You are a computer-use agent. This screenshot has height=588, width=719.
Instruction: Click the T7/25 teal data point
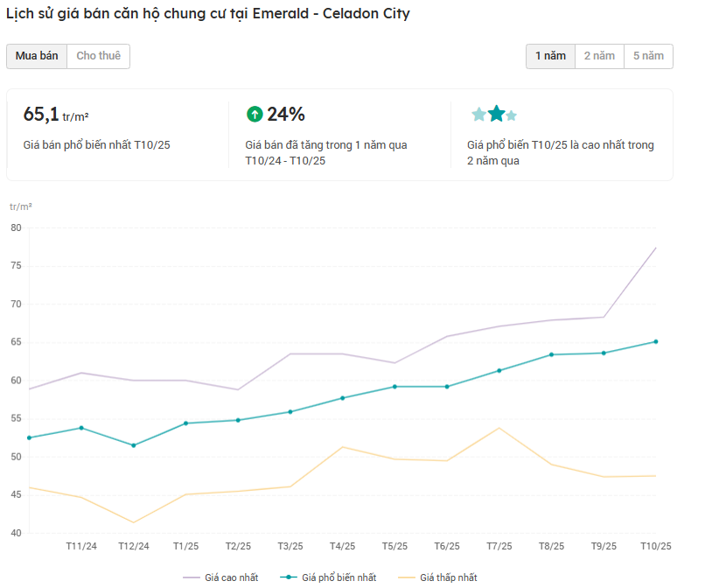[x=499, y=371]
